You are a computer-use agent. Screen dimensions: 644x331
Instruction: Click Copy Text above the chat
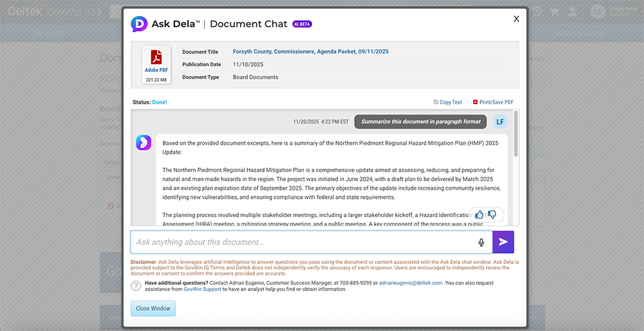[x=448, y=102]
